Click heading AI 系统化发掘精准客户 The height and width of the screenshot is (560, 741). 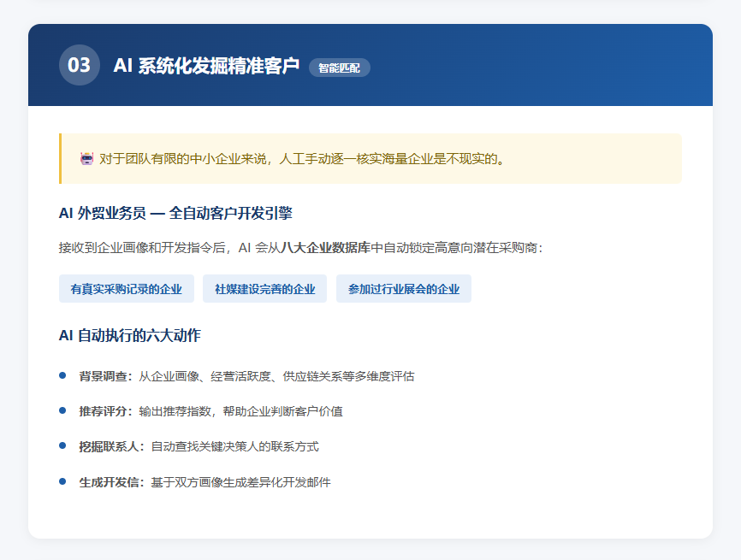pos(206,65)
